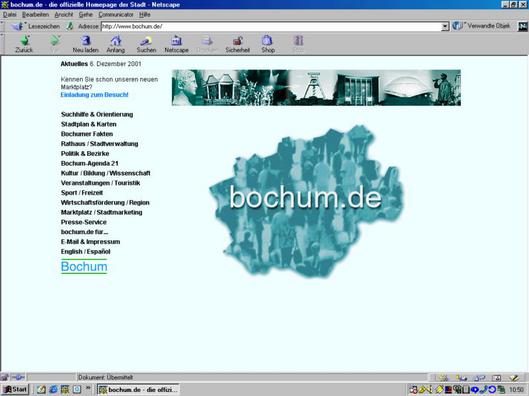This screenshot has width=529, height=396.
Task: Open the Datei menu
Action: click(x=9, y=15)
